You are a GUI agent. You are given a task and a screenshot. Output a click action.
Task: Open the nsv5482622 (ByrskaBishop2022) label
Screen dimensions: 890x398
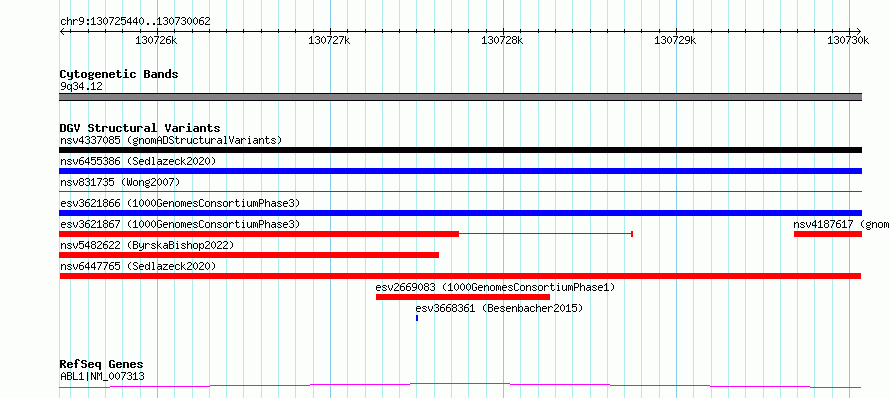click(x=146, y=245)
